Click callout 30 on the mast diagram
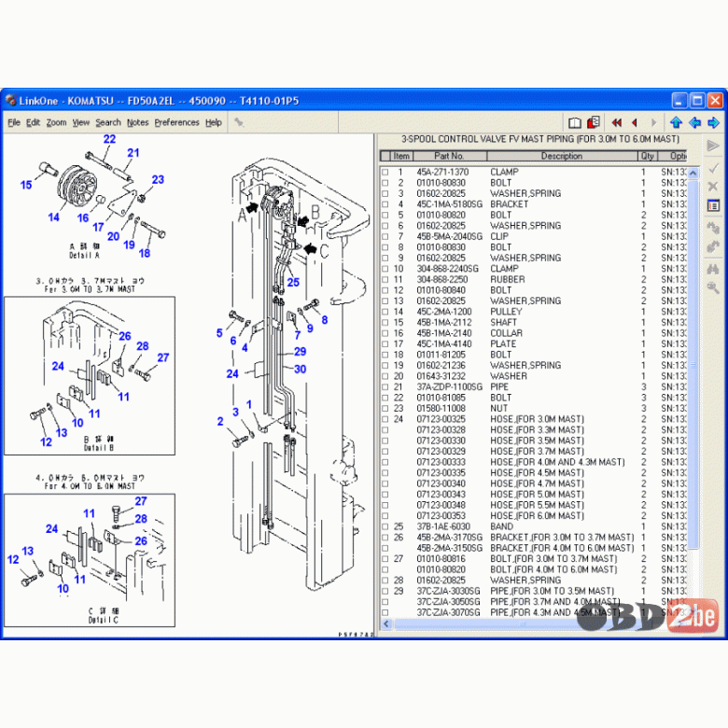This screenshot has width=728, height=728. click(300, 369)
